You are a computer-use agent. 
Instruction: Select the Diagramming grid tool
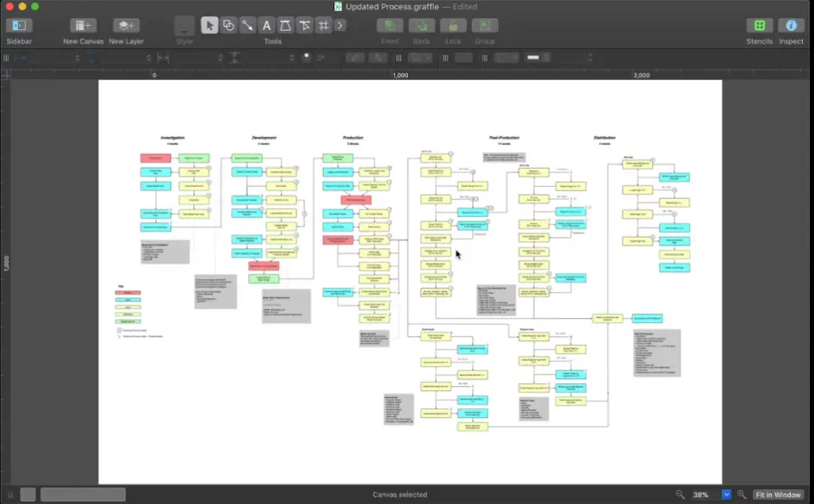(x=323, y=26)
